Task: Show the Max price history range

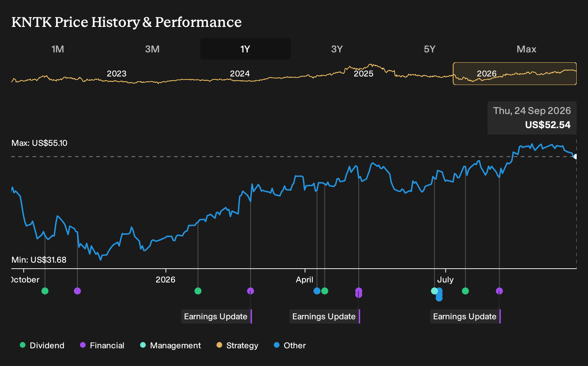Action: [526, 49]
